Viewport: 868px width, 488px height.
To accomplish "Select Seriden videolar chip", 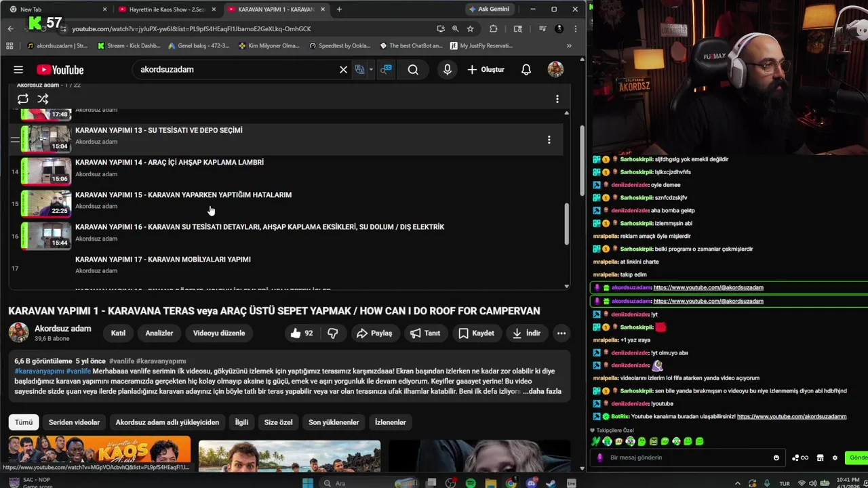I will tap(74, 422).
